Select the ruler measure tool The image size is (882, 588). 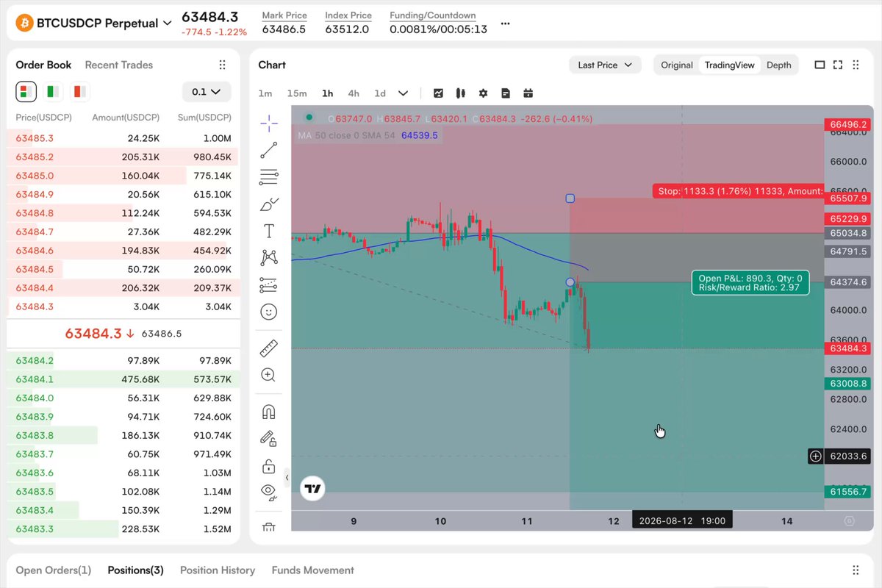pyautogui.click(x=269, y=348)
